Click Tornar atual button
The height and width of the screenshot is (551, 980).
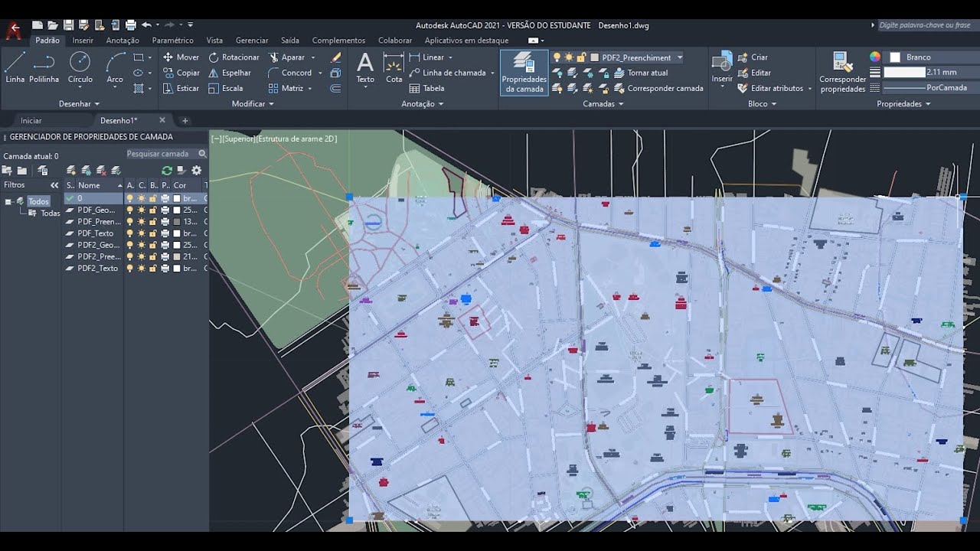click(641, 73)
